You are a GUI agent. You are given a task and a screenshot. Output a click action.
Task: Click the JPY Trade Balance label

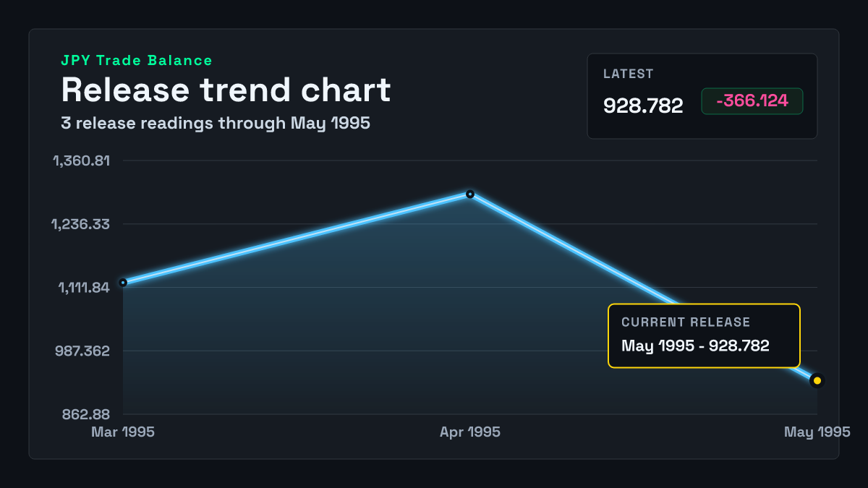click(137, 61)
